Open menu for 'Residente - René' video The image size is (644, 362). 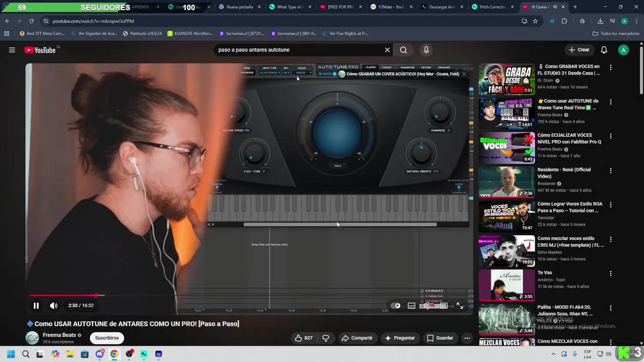pos(611,170)
